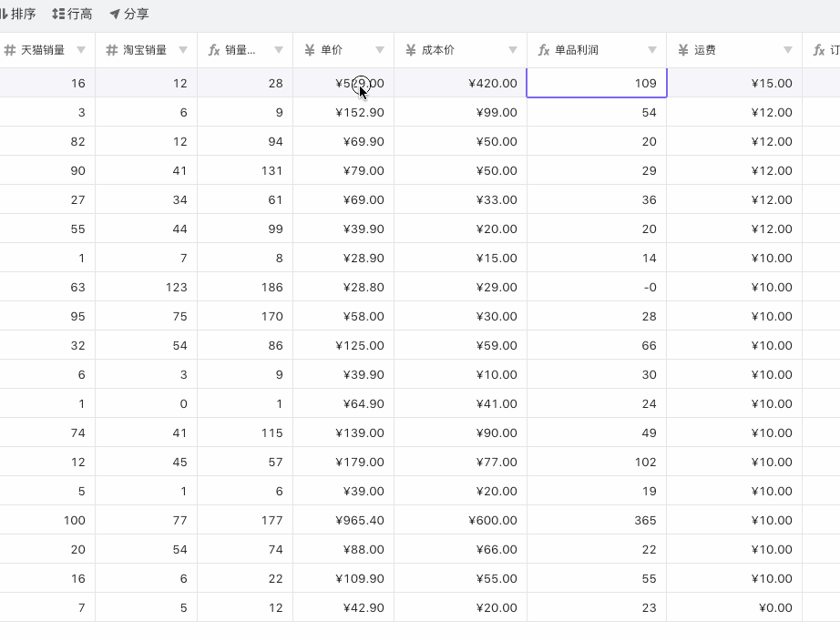Viewport: 840px width, 641px height.
Task: Click the formula icon of 销量 column
Action: (x=214, y=50)
